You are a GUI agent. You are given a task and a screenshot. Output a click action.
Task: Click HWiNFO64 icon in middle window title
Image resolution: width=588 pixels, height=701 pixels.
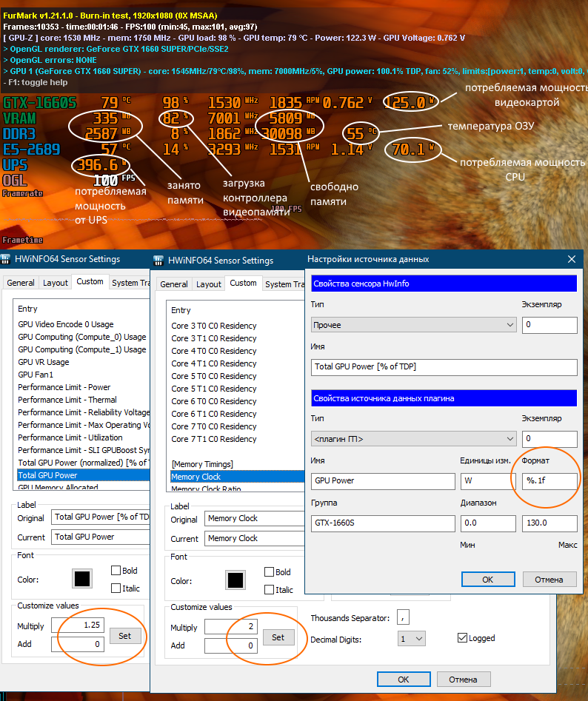tap(158, 261)
